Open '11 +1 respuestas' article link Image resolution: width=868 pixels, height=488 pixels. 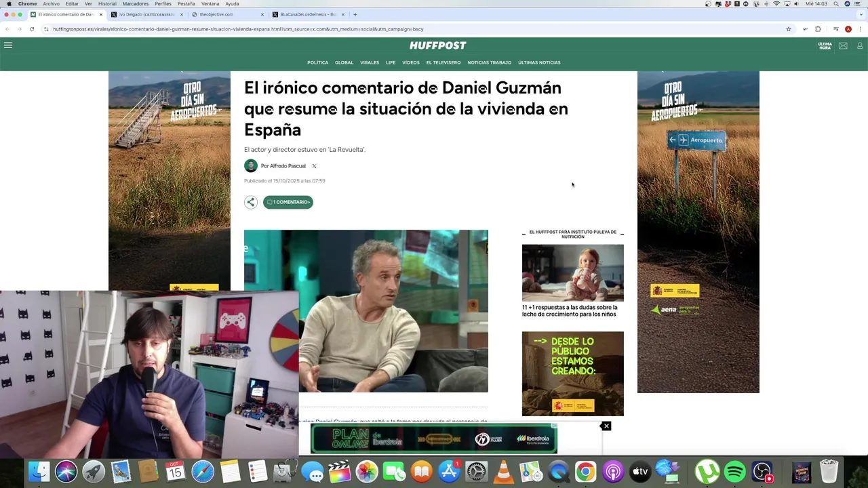click(x=569, y=310)
